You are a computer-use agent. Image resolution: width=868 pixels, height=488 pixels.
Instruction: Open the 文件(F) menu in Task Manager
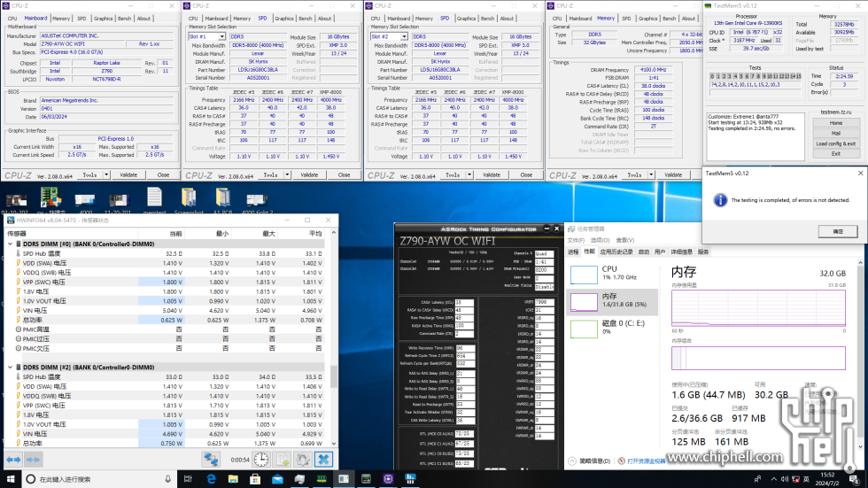tap(576, 240)
